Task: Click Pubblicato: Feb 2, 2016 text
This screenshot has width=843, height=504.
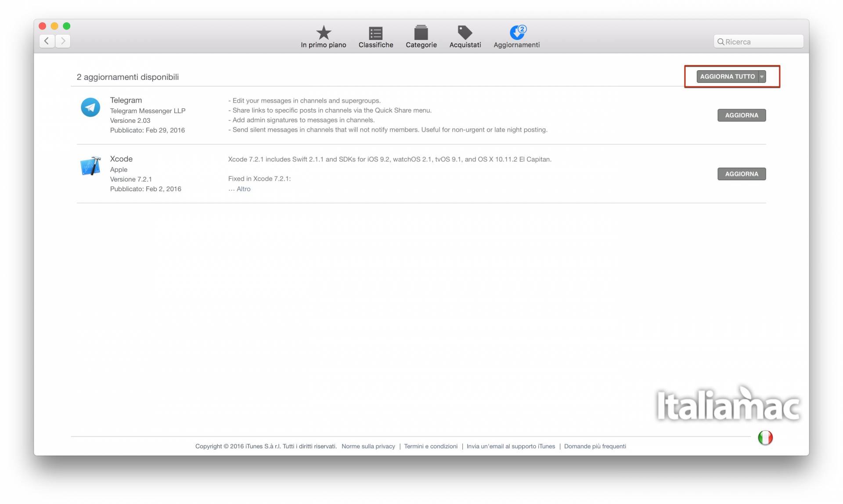Action: 145,189
